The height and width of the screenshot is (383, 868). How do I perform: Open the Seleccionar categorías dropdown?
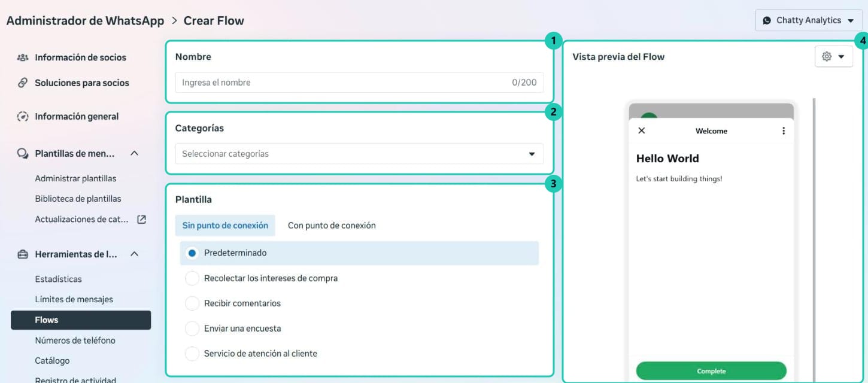[359, 154]
